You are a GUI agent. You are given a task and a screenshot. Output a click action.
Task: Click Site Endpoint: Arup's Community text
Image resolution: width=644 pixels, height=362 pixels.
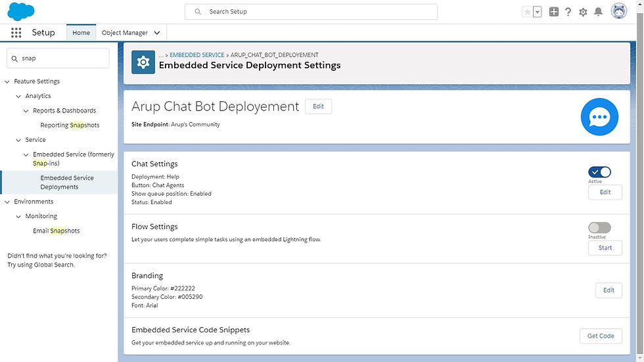pyautogui.click(x=175, y=124)
